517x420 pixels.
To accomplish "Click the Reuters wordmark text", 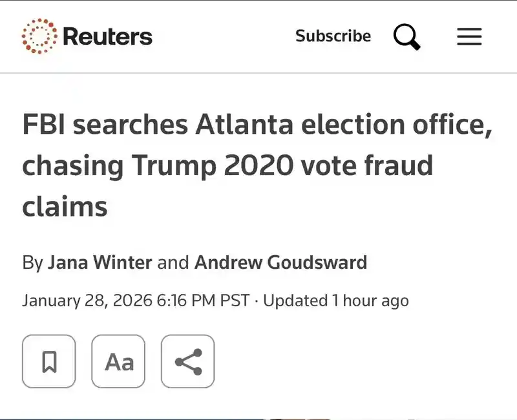I will click(x=107, y=36).
